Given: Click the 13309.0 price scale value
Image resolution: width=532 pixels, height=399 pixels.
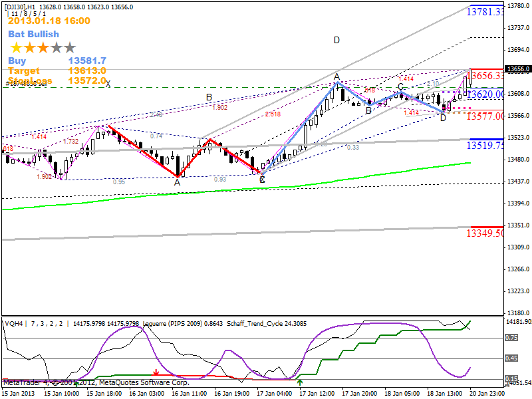Looking at the screenshot, I should [x=518, y=247].
